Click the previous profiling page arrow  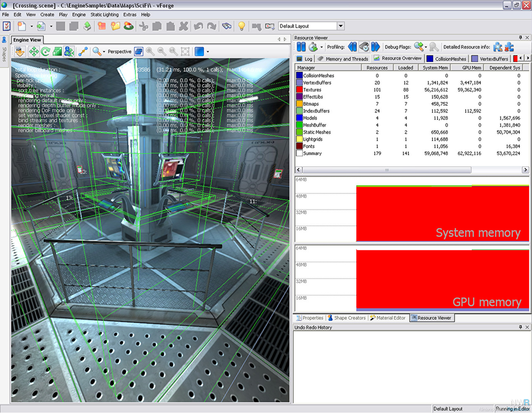(352, 47)
